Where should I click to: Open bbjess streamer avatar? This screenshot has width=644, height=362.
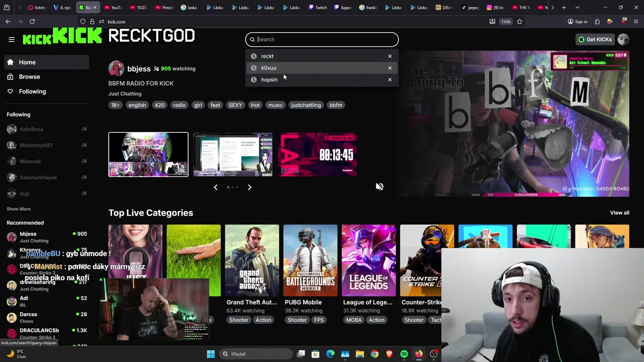116,69
